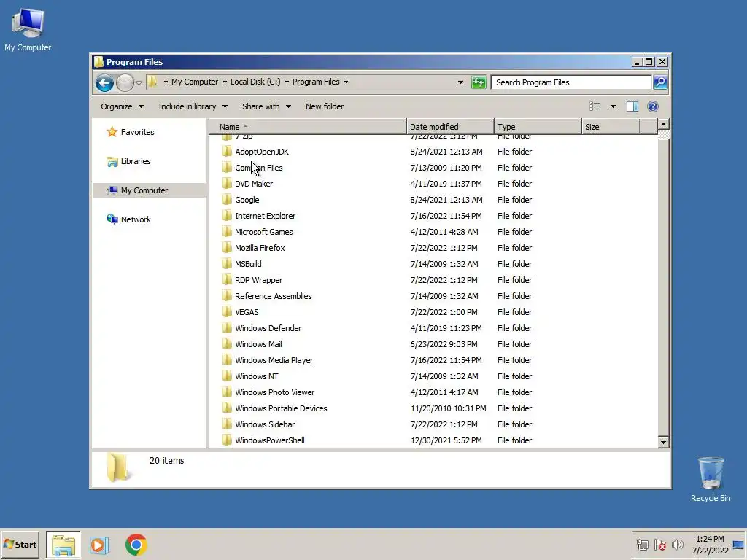Open recent pages dropdown beside Forward
This screenshot has height=560, width=747.
139,83
